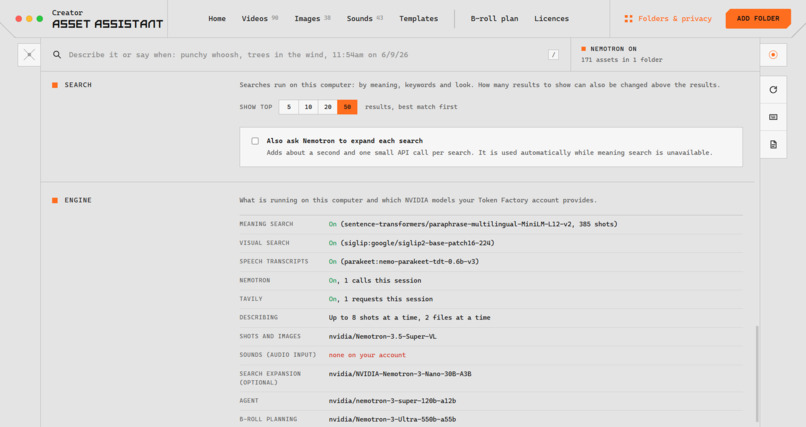Open the Videos tab
The height and width of the screenshot is (427, 806).
click(x=260, y=18)
